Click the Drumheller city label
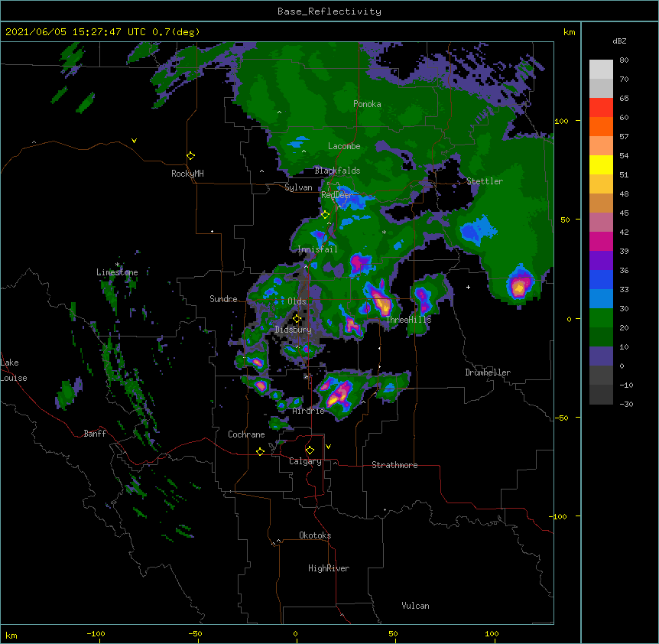Viewport: 659px width, 644px height. pyautogui.click(x=488, y=372)
